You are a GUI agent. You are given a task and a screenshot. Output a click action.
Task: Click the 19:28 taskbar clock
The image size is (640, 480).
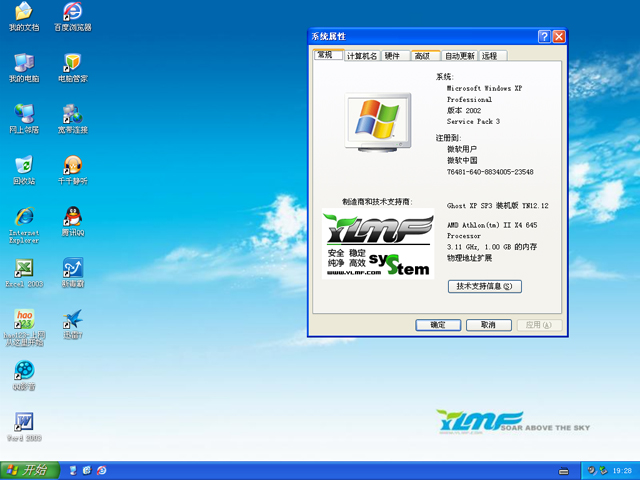622,471
